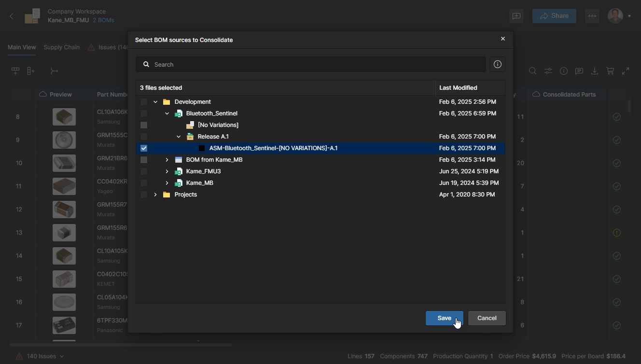Click the Cancel button
641x364 pixels.
tap(487, 318)
